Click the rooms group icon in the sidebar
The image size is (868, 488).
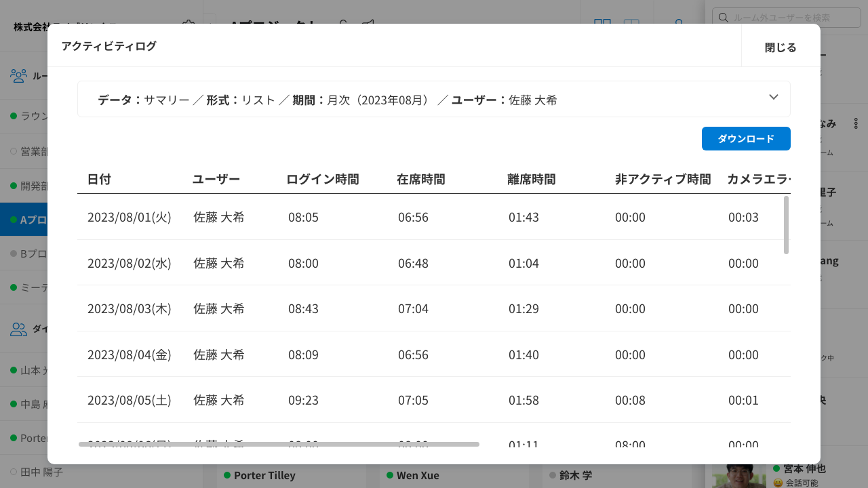tap(18, 75)
